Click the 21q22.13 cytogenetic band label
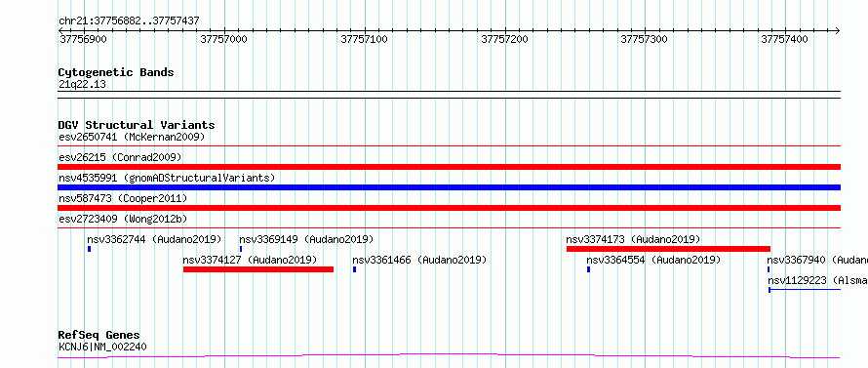The height and width of the screenshot is (368, 868). click(x=82, y=85)
